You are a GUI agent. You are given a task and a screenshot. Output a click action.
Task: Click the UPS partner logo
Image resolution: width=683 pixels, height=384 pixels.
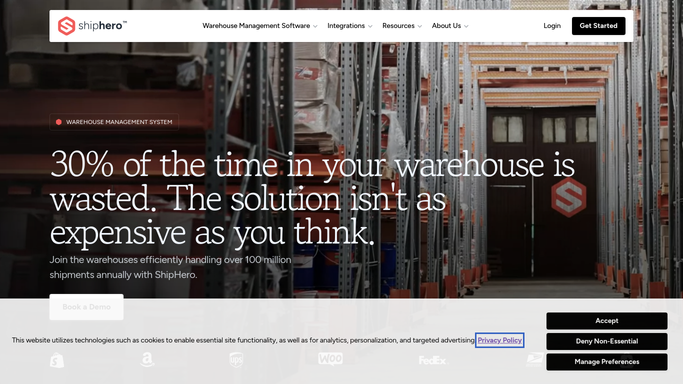[x=236, y=360]
